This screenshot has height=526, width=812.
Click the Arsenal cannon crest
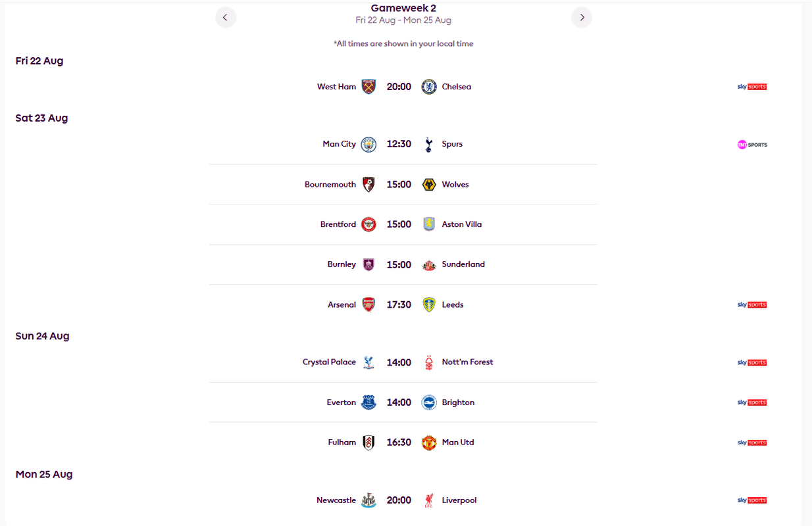pos(368,305)
